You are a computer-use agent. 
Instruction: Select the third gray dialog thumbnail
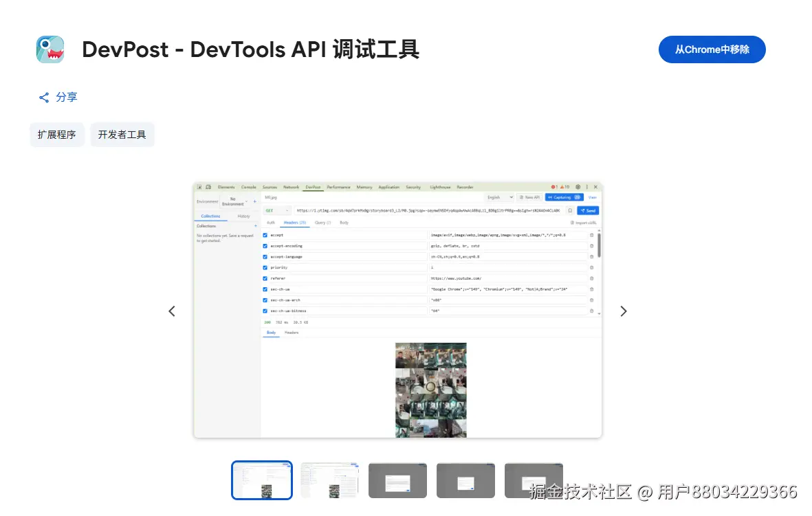click(x=397, y=480)
